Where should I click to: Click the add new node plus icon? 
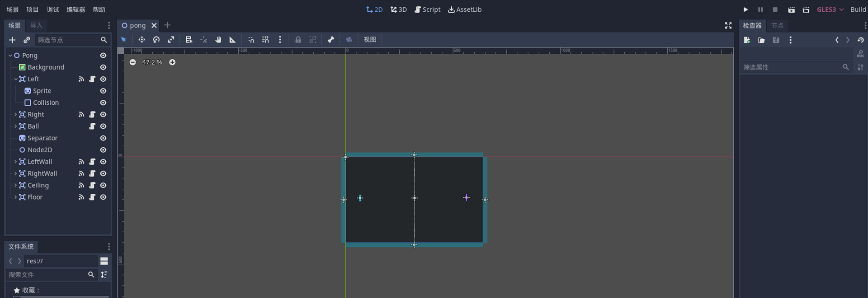click(x=12, y=40)
